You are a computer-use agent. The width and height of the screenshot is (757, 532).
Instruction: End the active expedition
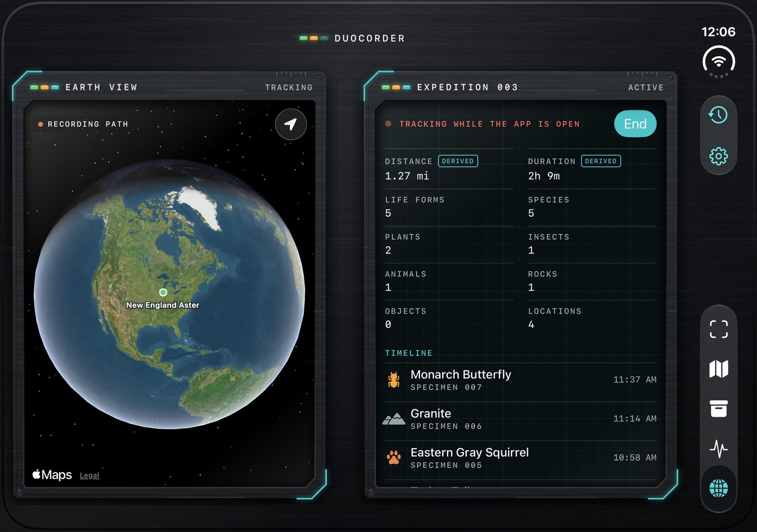(x=635, y=124)
